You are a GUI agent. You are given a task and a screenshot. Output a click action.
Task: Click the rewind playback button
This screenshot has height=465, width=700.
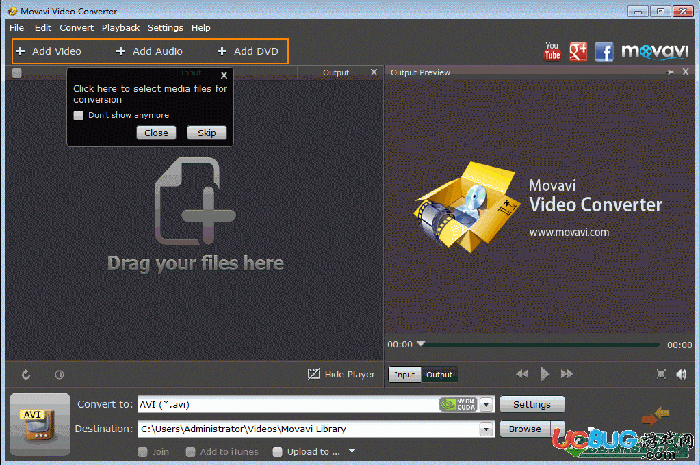coord(522,374)
